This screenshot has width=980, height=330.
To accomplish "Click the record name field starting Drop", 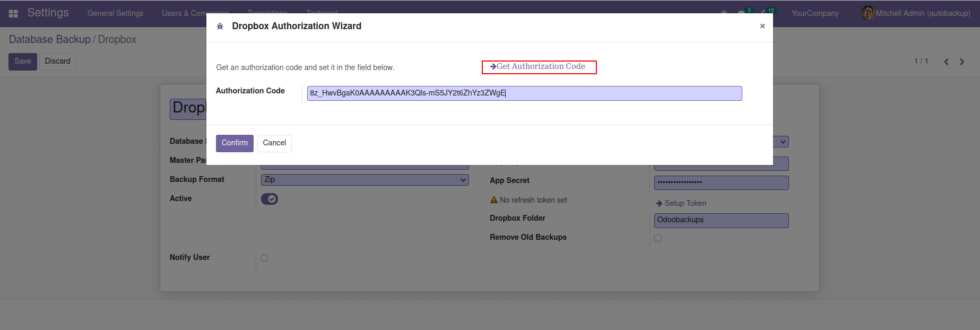I will pos(188,108).
